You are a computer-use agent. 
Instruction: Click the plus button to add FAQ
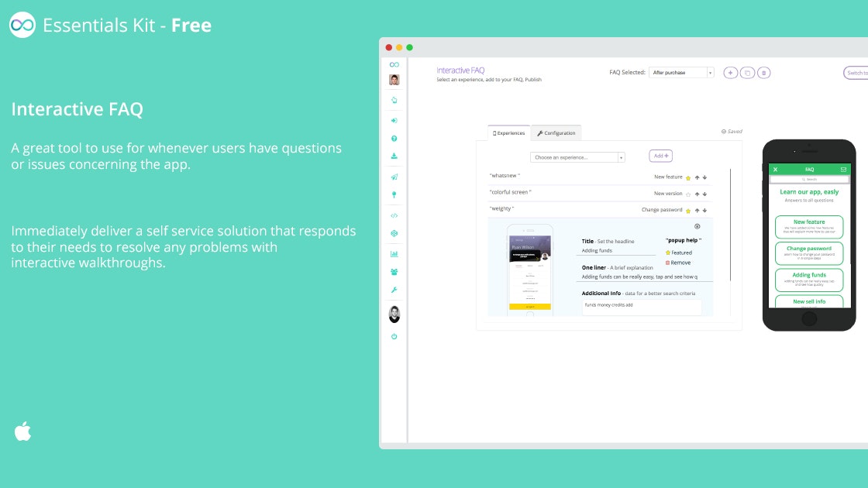[x=731, y=73]
